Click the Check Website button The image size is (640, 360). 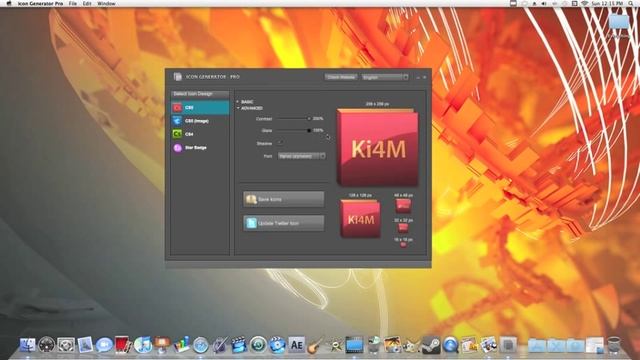tap(341, 77)
